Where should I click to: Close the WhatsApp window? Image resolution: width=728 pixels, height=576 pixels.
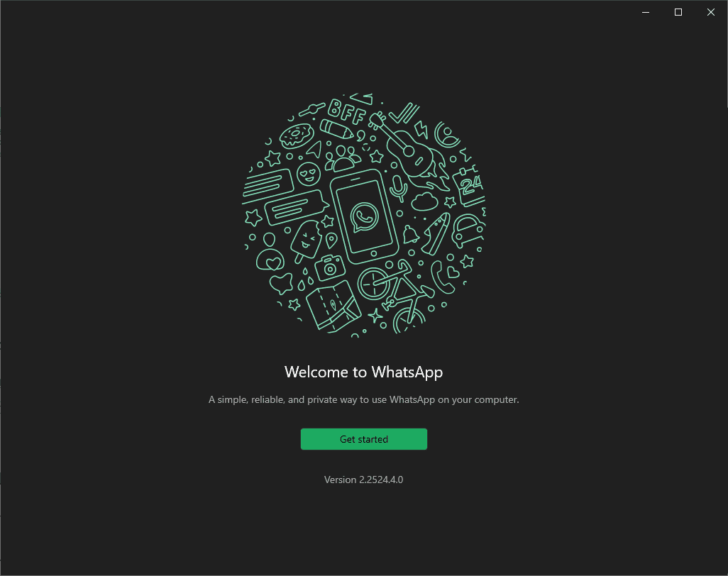(711, 12)
